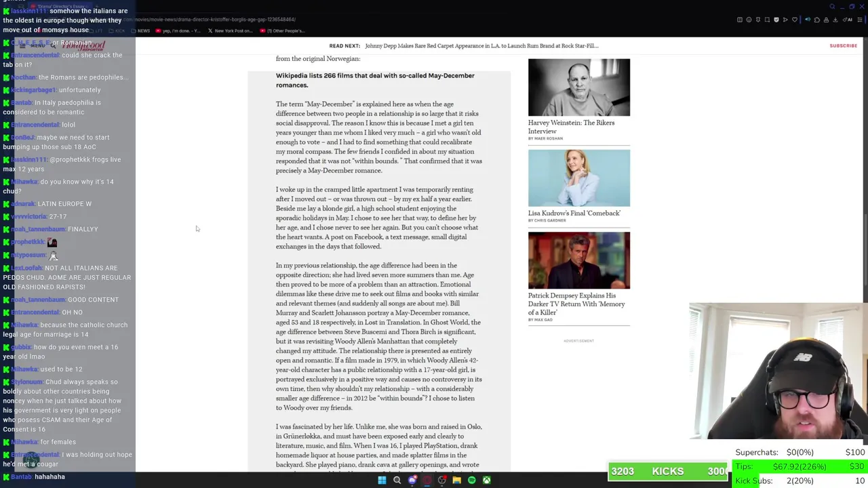868x488 pixels.
Task: Open Patrick Dempsey 'Memory of a Killer' headline
Action: point(576,304)
